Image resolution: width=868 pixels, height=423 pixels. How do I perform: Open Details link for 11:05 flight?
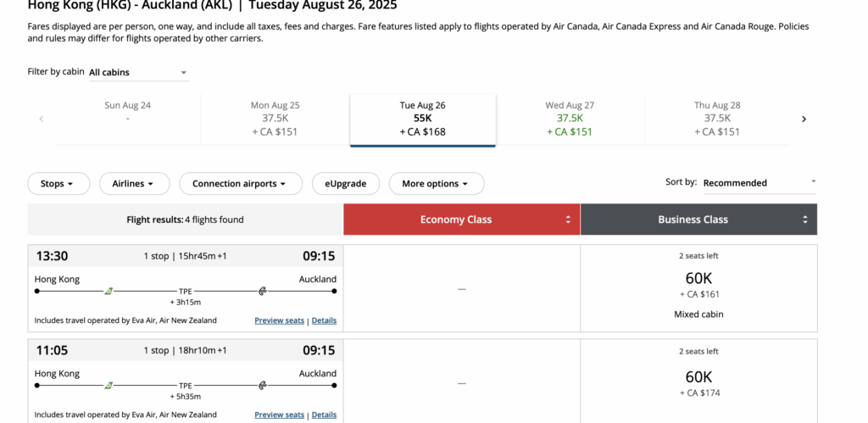click(x=324, y=415)
